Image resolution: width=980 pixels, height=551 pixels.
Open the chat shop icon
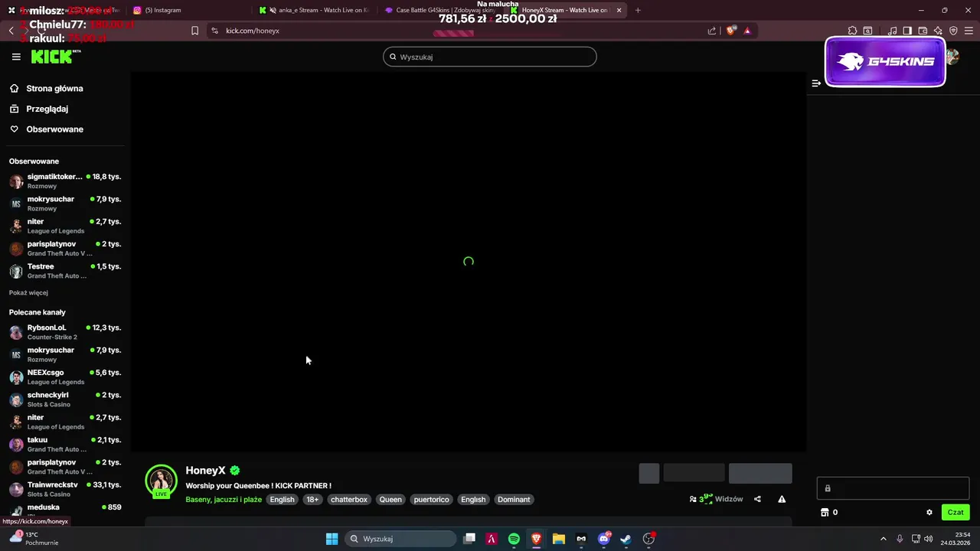coord(825,513)
